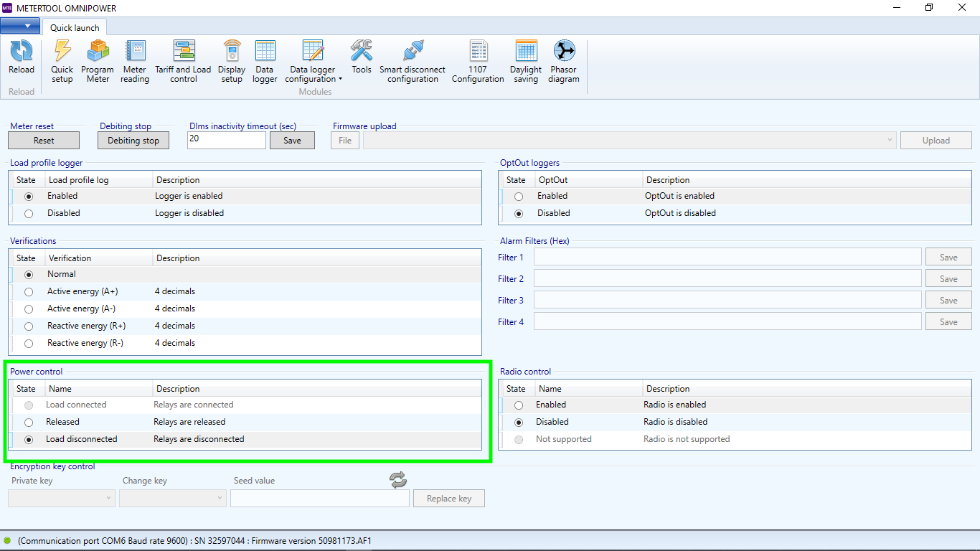The width and height of the screenshot is (980, 551).
Task: Open Meter reading module
Action: coord(135,62)
